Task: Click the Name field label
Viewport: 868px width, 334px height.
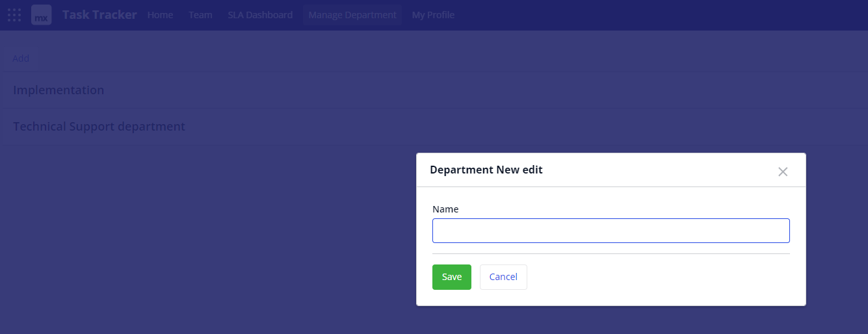Action: (x=445, y=209)
